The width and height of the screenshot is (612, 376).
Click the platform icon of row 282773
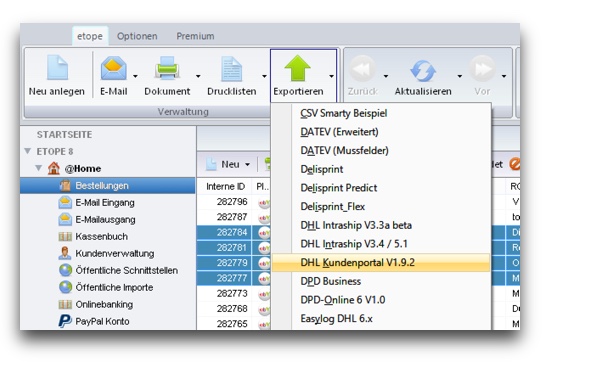264,294
